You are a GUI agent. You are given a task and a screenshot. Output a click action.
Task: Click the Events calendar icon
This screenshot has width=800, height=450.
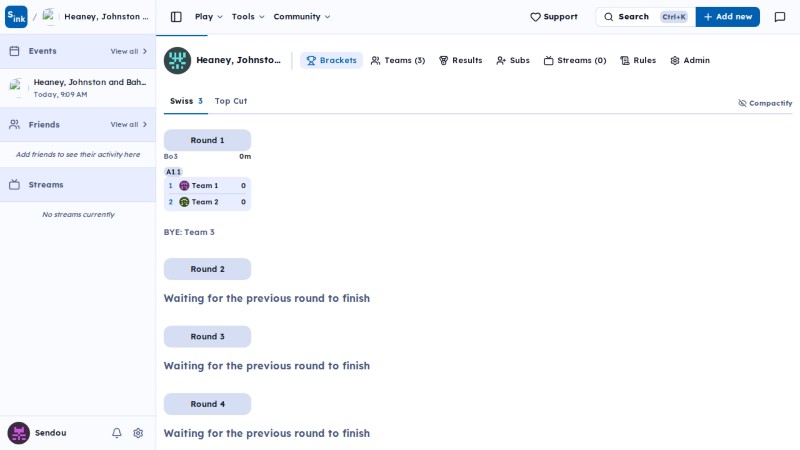tap(14, 51)
